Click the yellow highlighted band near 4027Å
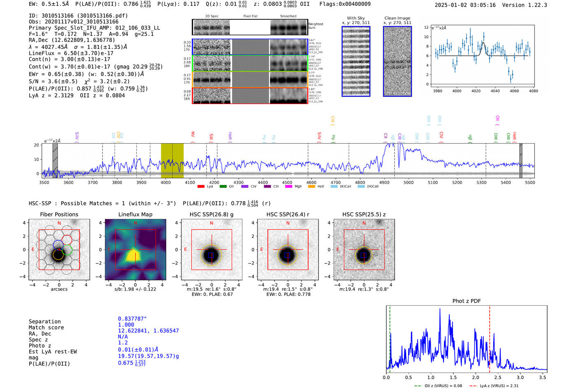The height and width of the screenshot is (392, 576). pos(172,160)
